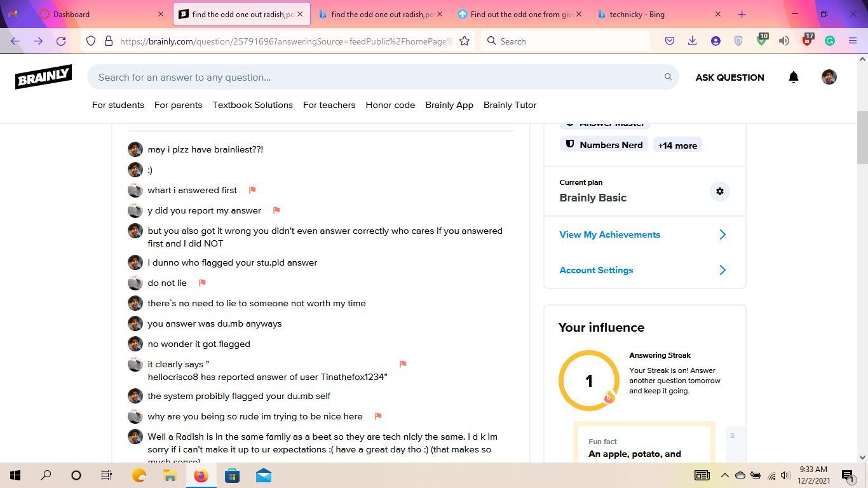Image resolution: width=868 pixels, height=488 pixels.
Task: Open plan settings gear icon
Action: (x=719, y=191)
